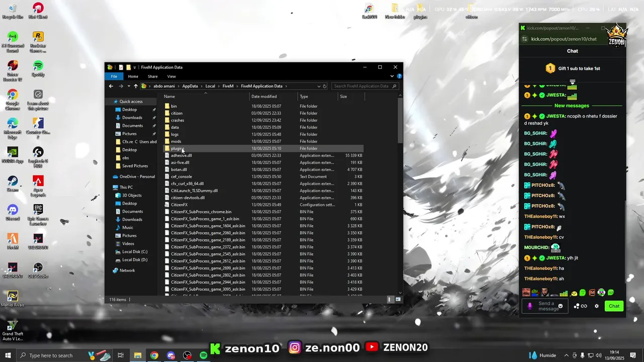
Task: Switch to the Share ribbon tab
Action: click(x=152, y=76)
